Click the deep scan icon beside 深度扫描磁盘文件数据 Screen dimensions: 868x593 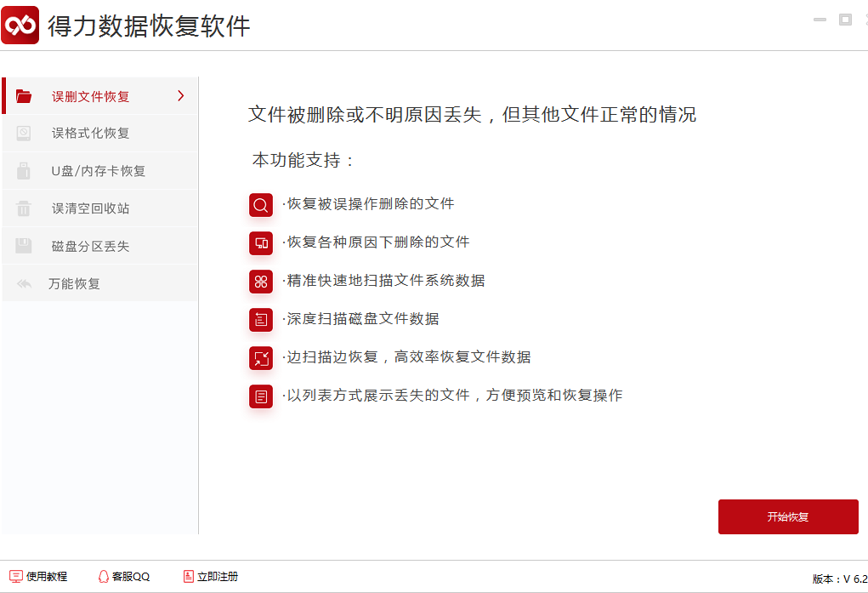261,319
